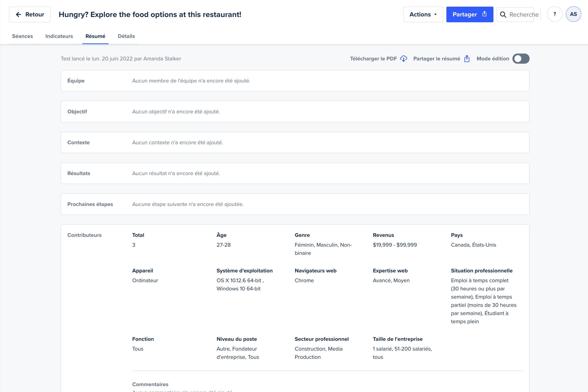Screen dimensions: 588x392
Task: Click the device value 'Ordinateur'
Action: point(145,280)
